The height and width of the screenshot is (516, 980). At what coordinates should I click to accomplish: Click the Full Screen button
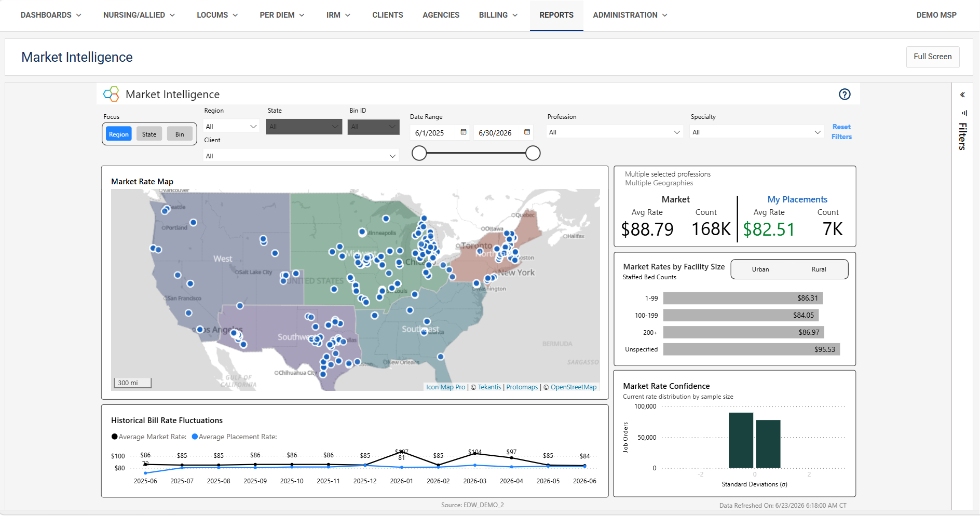[933, 57]
